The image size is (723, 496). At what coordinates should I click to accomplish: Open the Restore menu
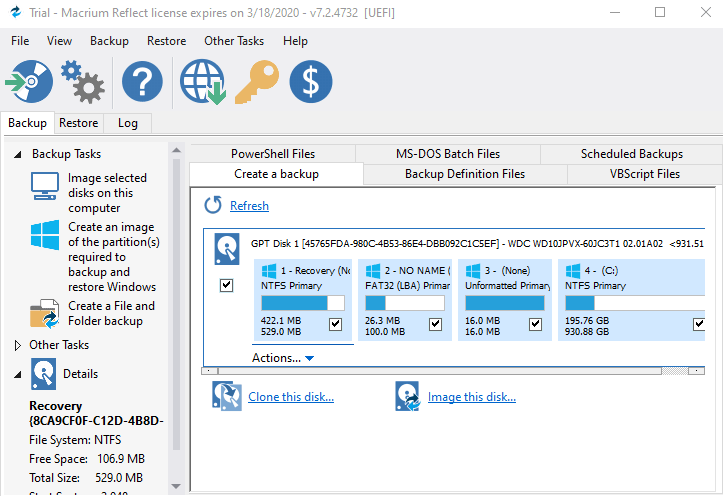point(166,41)
